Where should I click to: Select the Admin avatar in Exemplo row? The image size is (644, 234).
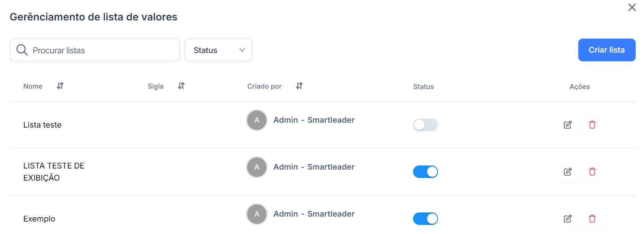(x=257, y=214)
